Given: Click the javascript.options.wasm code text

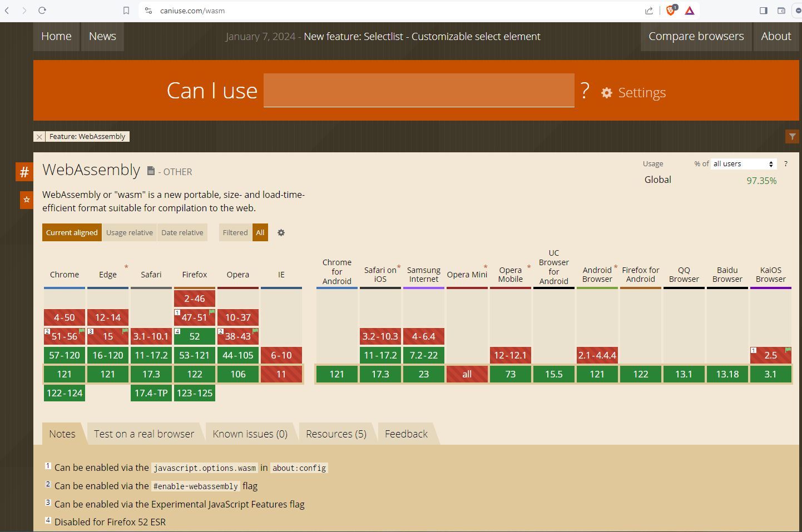Looking at the screenshot, I should tap(205, 468).
